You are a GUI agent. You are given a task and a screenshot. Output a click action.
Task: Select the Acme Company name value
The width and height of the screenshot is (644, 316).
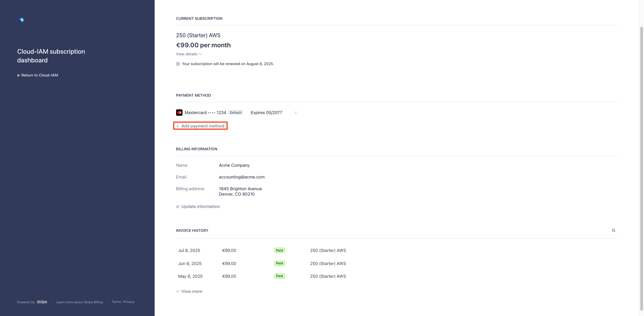(234, 165)
